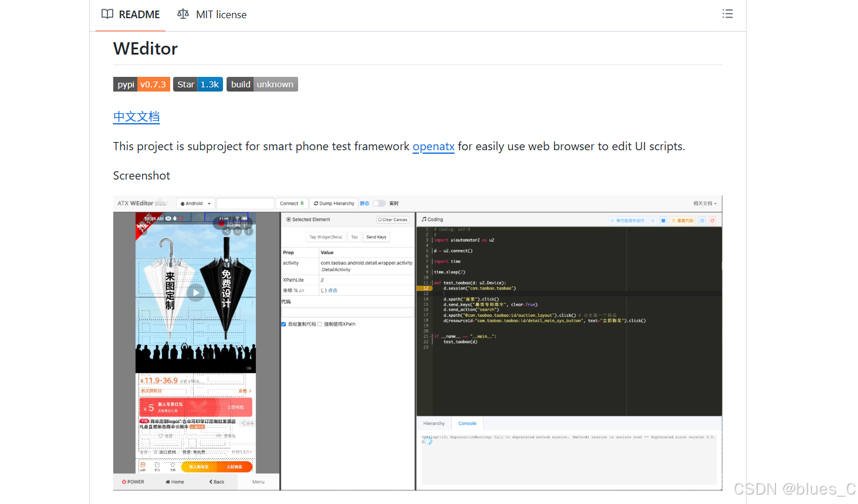This screenshot has height=504, width=858.
Task: Click the code line import uiautomator2
Action: click(x=464, y=240)
